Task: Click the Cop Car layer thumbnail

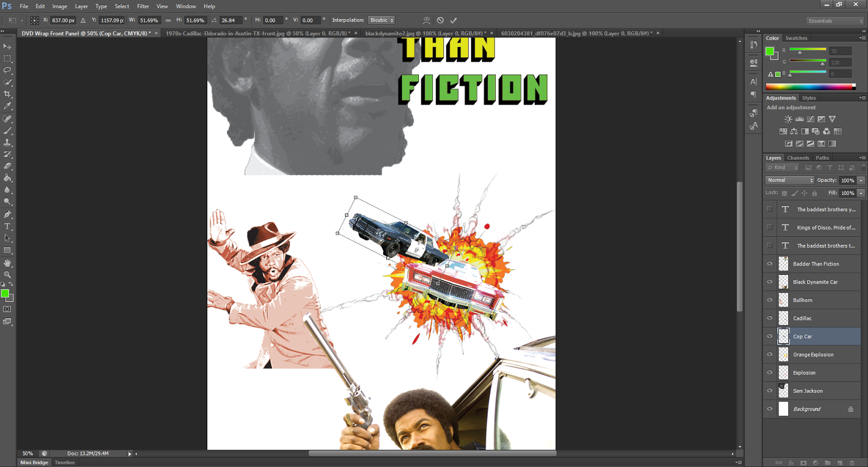Action: (783, 336)
